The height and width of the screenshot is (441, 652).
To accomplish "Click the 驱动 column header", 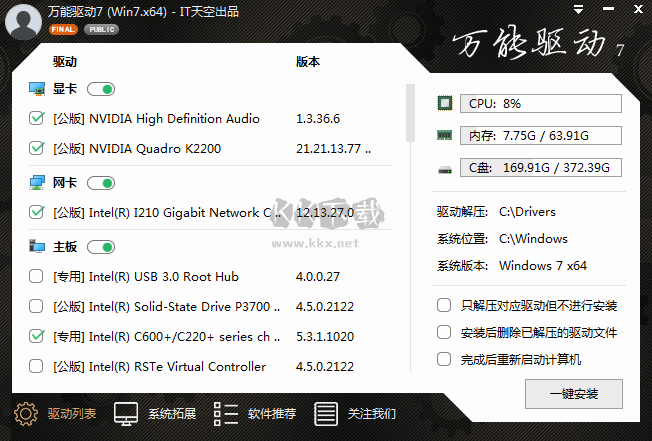I will coord(65,62).
